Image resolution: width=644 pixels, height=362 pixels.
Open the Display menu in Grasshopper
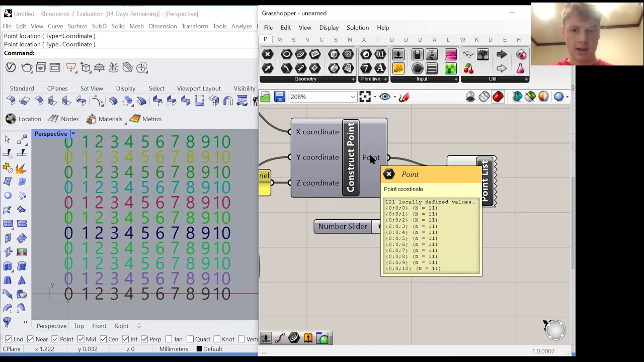tap(329, 28)
